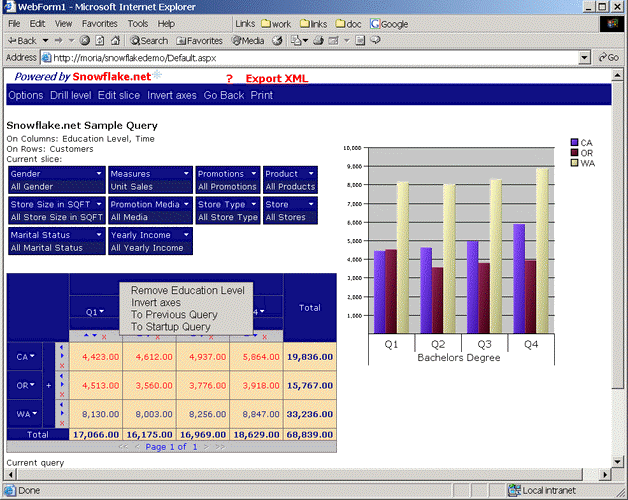This screenshot has height=500, width=628.
Task: Remove Q4 column with red X
Action: [x=265, y=337]
